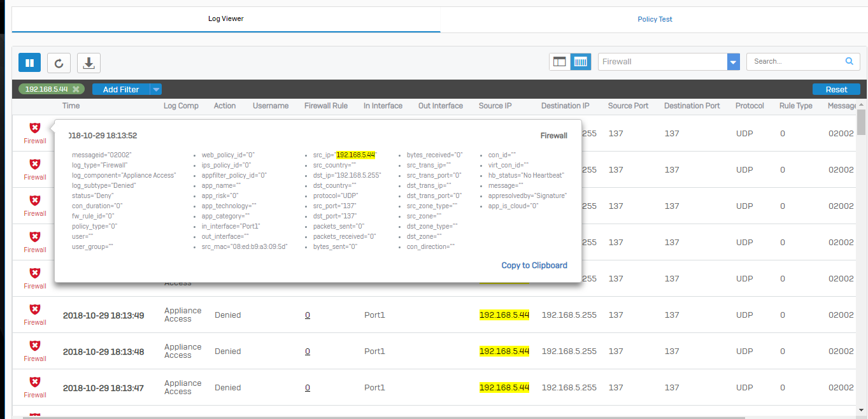Screen dimensions: 868x419
Task: Click inside the Search input field
Action: 796,62
